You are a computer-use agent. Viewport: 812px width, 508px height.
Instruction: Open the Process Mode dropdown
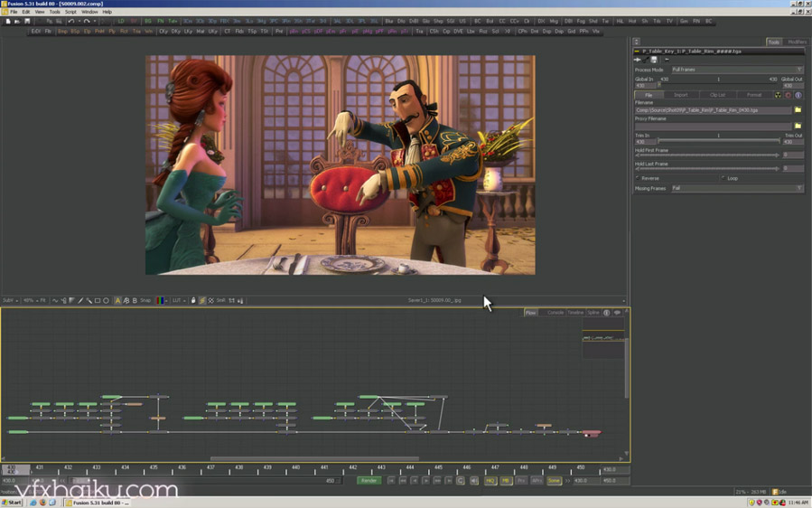(x=737, y=70)
